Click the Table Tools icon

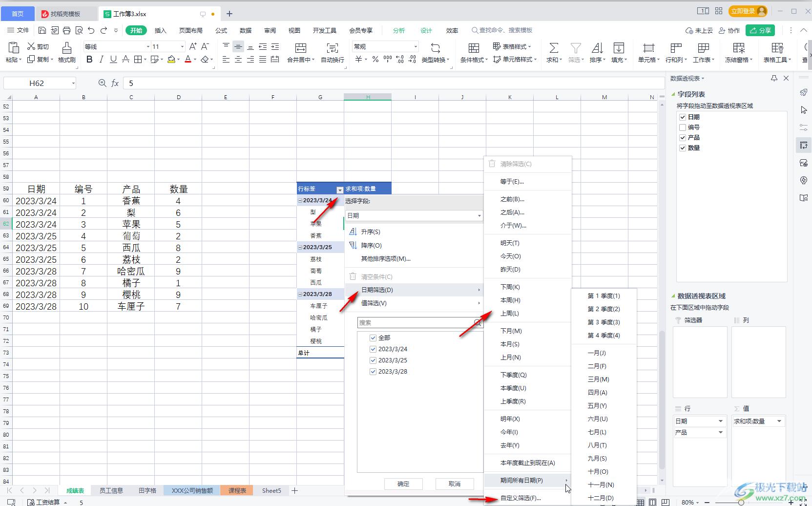pos(777,47)
